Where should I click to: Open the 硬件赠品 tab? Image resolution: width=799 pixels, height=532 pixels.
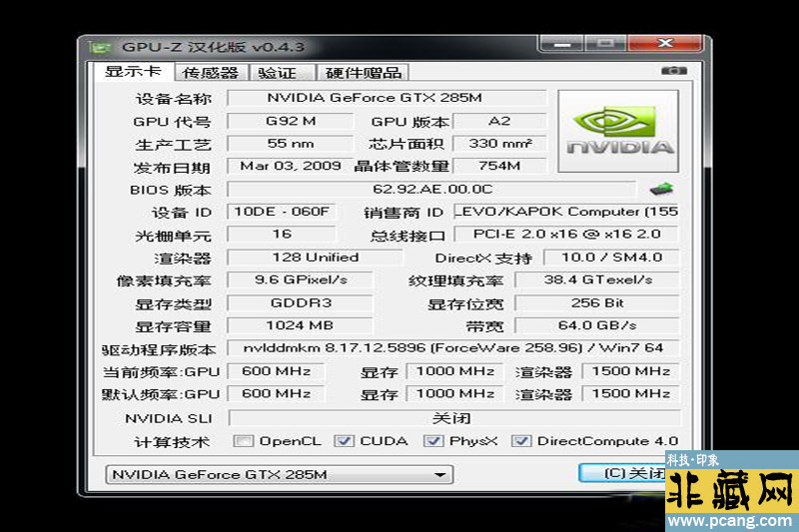click(363, 73)
